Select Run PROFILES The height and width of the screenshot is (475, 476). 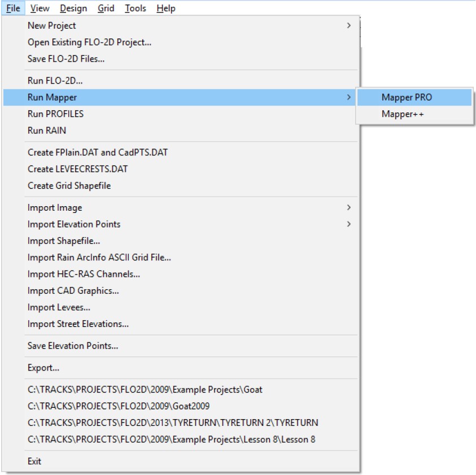tap(55, 114)
